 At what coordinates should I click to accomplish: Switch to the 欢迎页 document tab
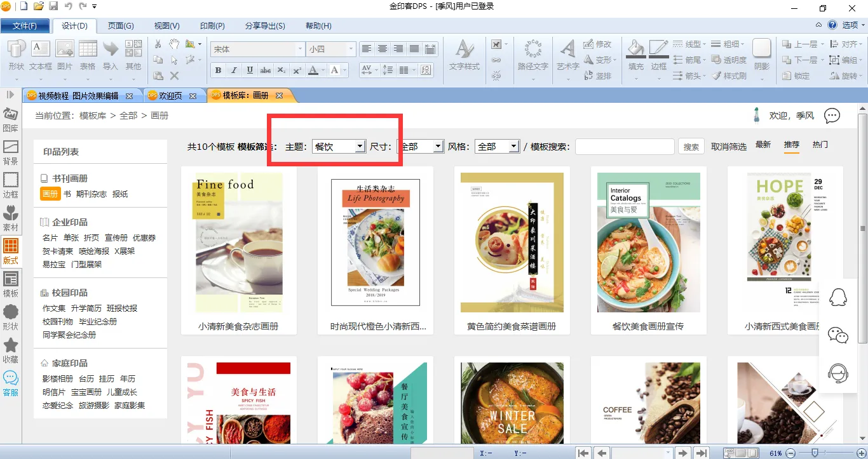coord(170,96)
